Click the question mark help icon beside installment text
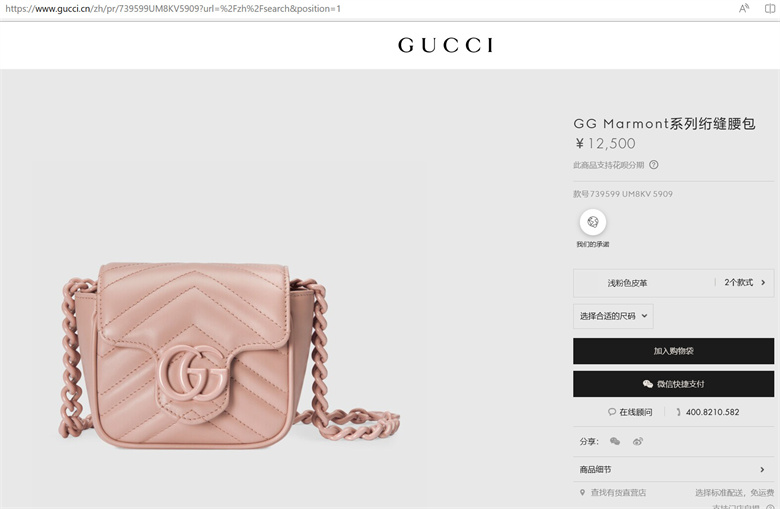Image resolution: width=780 pixels, height=509 pixels. (x=654, y=165)
